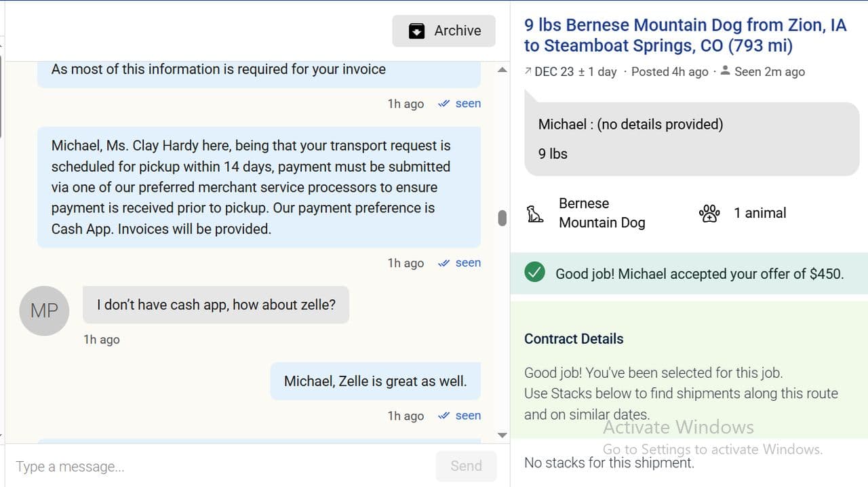The height and width of the screenshot is (487, 868).
Task: Click the chat scroll up arrow
Action: (502, 70)
